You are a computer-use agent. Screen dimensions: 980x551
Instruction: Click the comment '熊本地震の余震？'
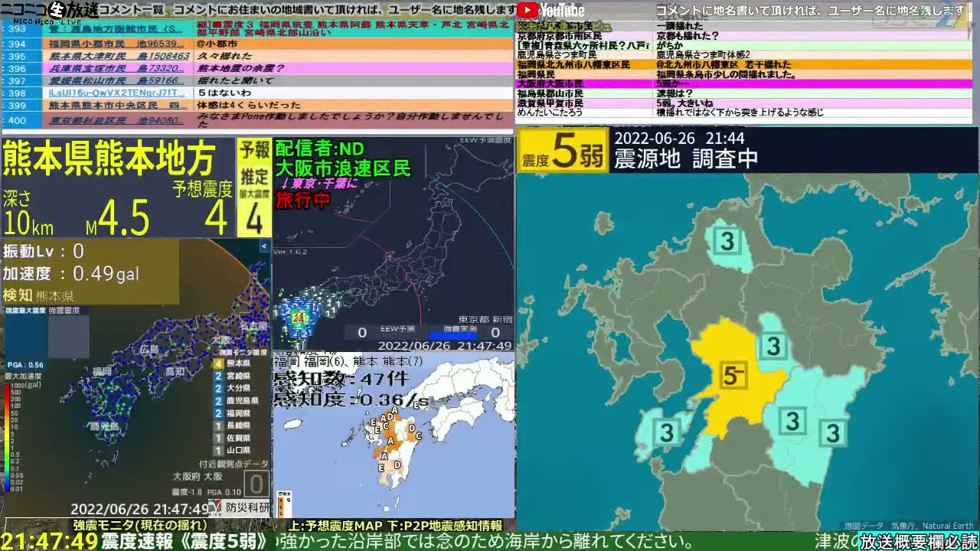(x=240, y=68)
